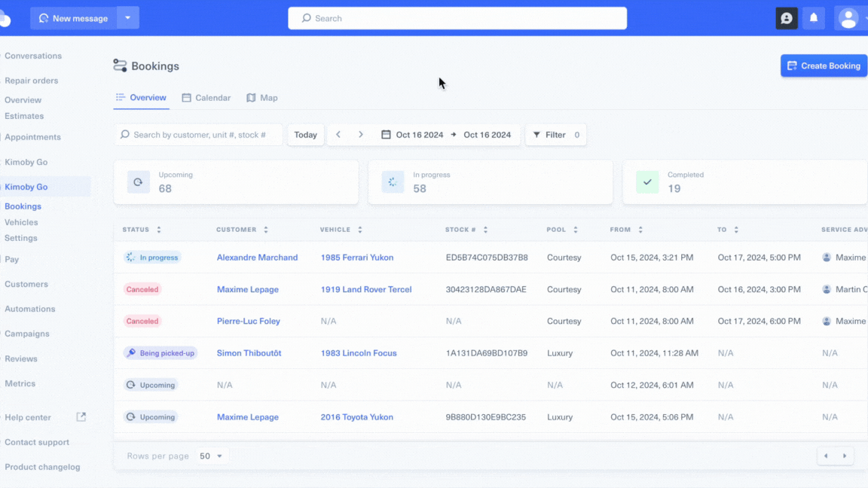
Task: Go to previous date with left chevron
Action: click(338, 135)
